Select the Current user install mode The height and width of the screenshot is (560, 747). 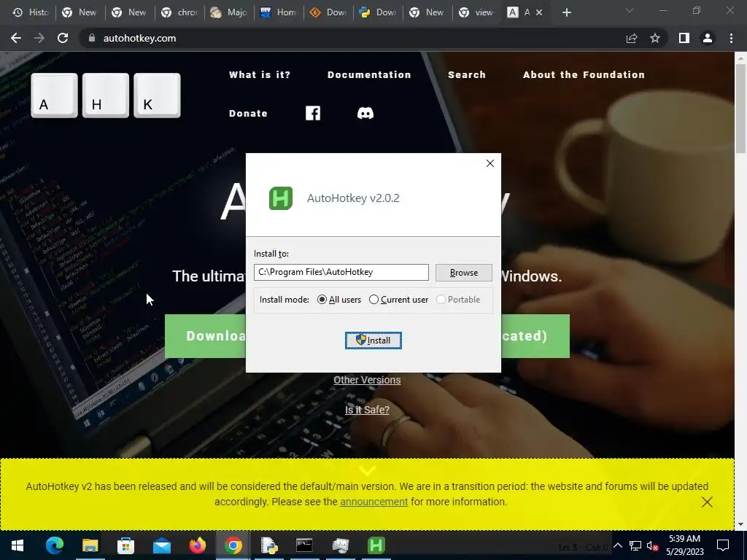pos(398,300)
